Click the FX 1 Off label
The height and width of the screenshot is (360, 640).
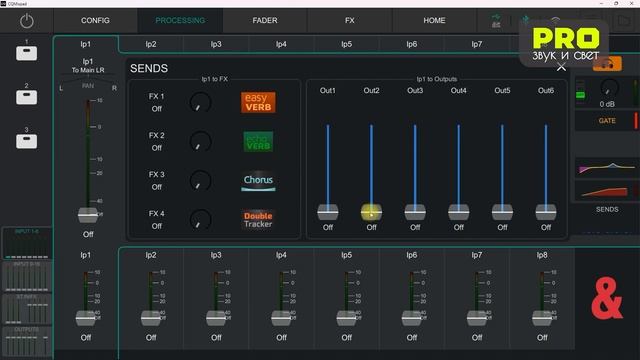click(x=157, y=109)
